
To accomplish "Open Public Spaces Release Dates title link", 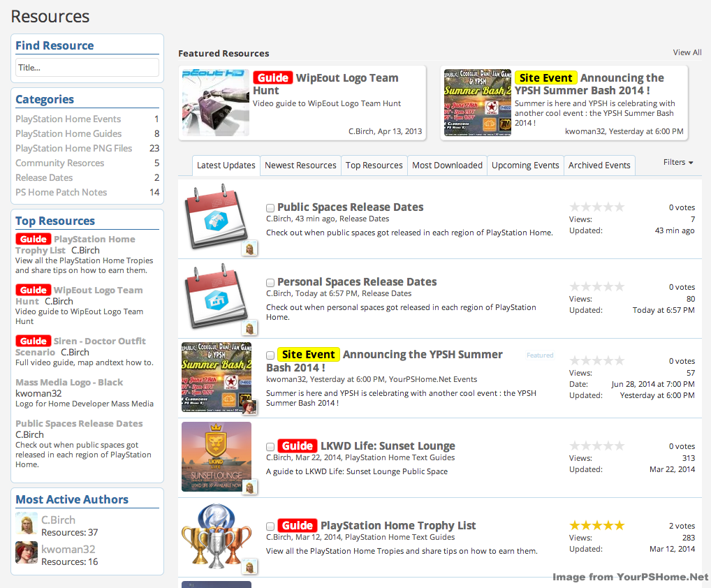I will click(x=350, y=207).
